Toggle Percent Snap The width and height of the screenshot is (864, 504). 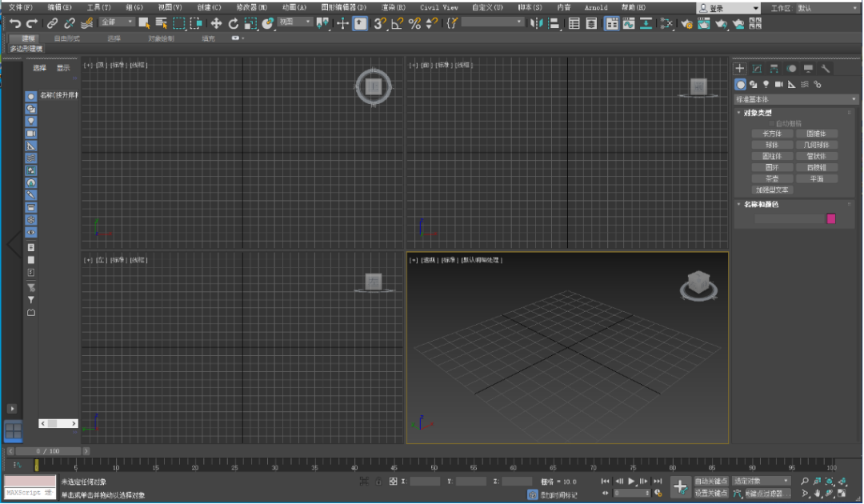414,23
